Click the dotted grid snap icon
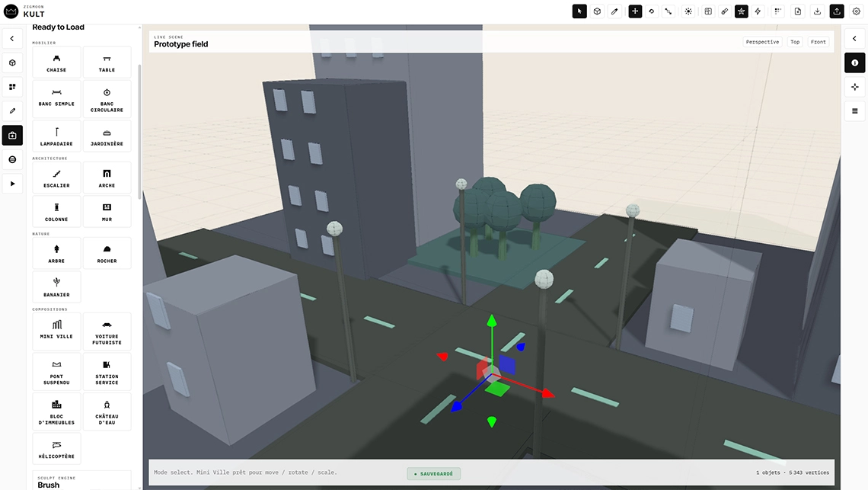 click(777, 11)
